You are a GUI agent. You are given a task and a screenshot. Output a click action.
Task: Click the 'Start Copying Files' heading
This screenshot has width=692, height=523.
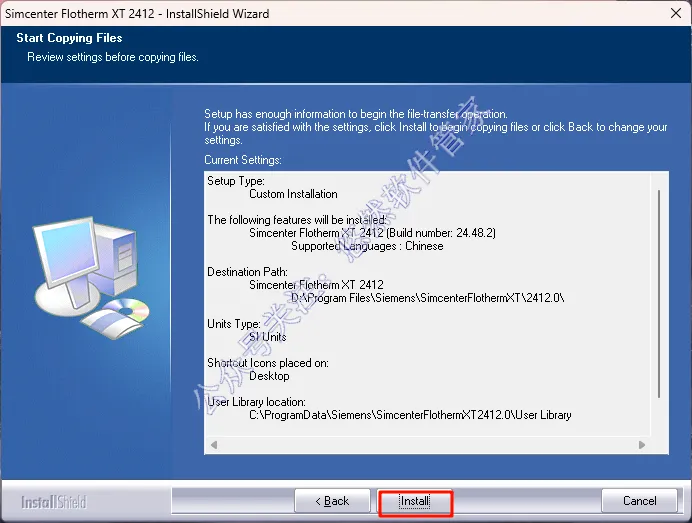[69, 38]
